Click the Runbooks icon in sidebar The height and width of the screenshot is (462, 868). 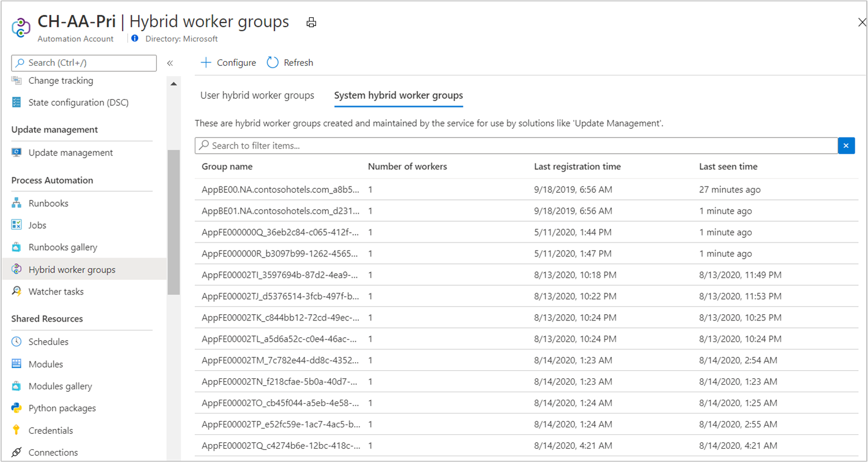pyautogui.click(x=17, y=203)
